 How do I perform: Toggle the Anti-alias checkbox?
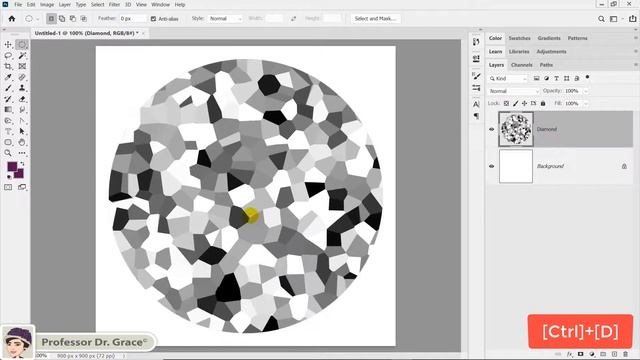tap(153, 19)
